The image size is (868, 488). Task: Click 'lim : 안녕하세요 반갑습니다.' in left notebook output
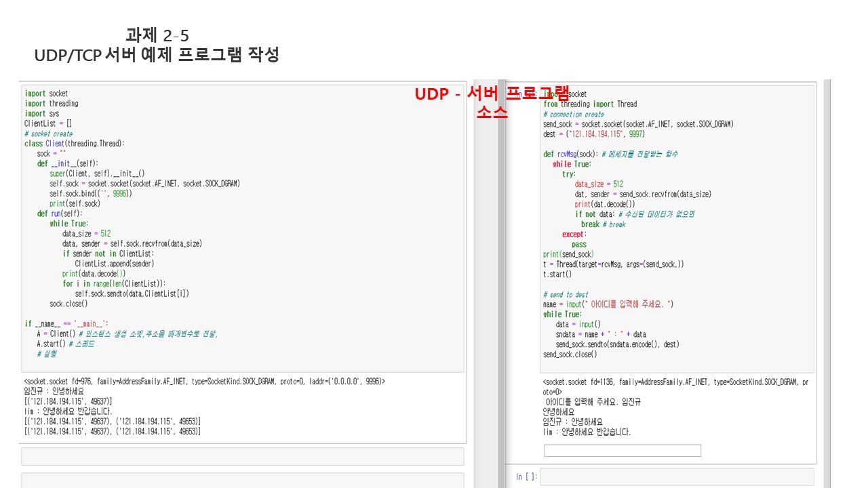click(x=68, y=411)
